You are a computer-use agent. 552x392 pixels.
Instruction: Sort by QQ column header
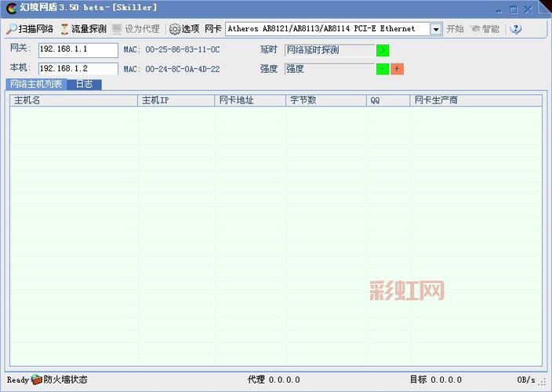click(388, 100)
